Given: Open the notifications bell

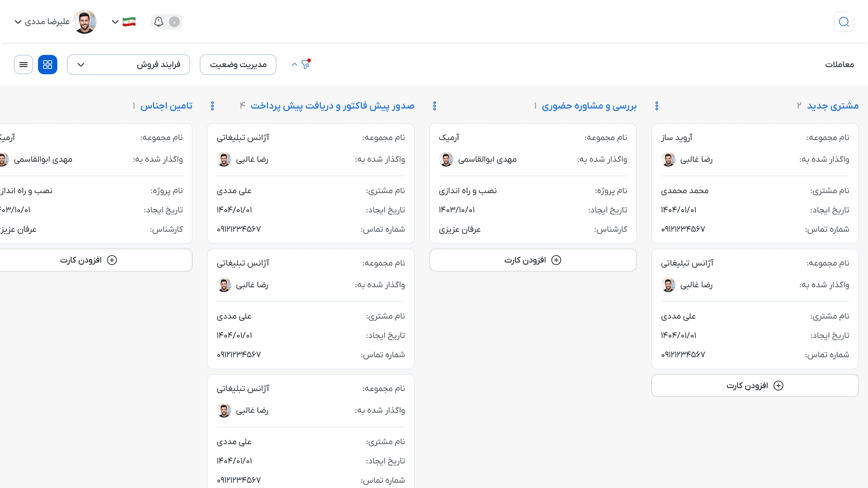Looking at the screenshot, I should tap(158, 22).
